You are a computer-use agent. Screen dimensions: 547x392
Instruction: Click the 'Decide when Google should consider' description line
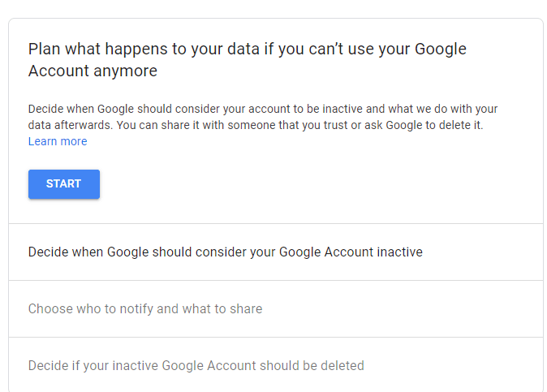pyautogui.click(x=263, y=109)
